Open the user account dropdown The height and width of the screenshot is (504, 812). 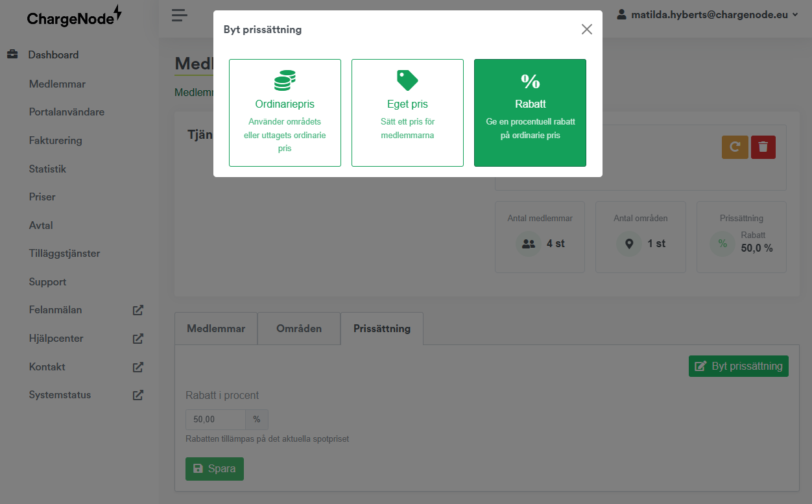click(x=708, y=14)
